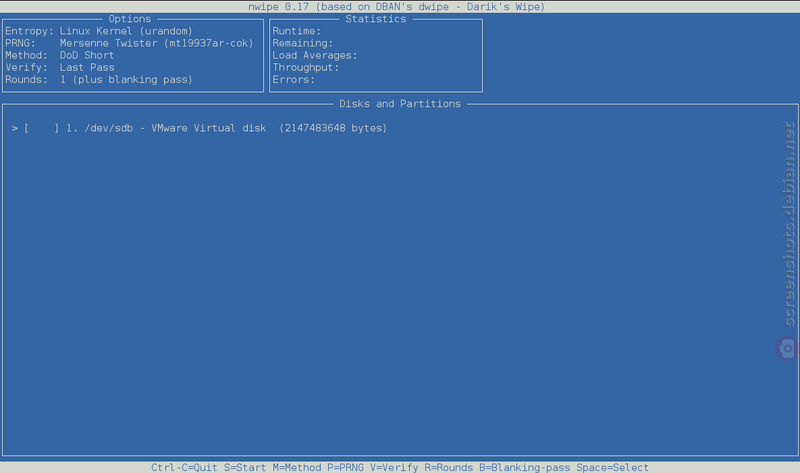The width and height of the screenshot is (800, 473).
Task: Click the P=PRNG shortcut in footer
Action: (345, 467)
